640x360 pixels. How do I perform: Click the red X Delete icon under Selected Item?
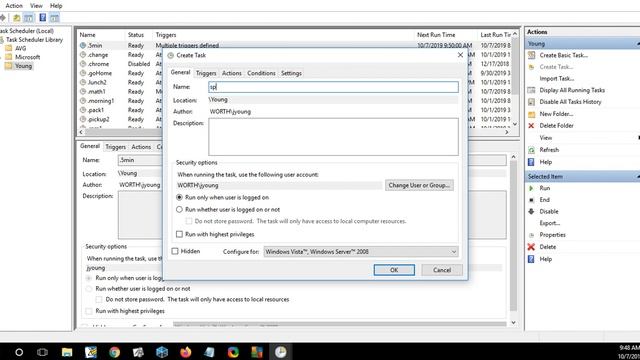[x=531, y=247]
